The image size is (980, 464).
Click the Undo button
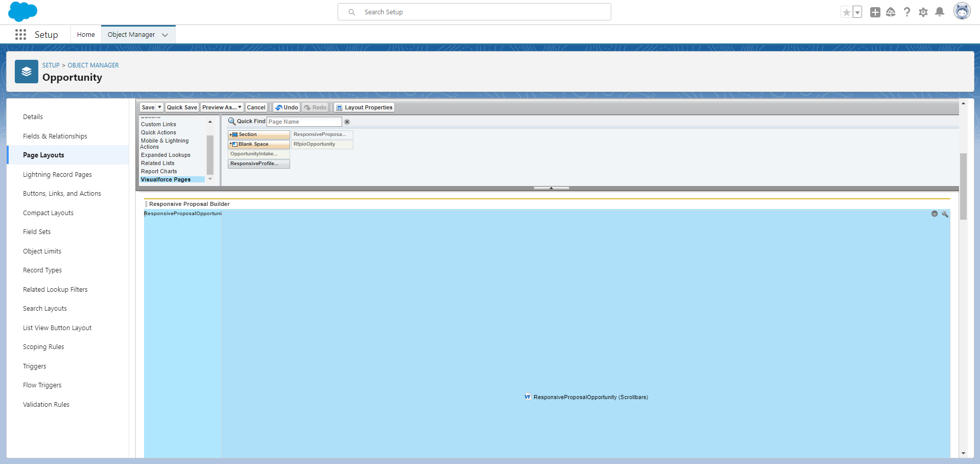tap(286, 107)
